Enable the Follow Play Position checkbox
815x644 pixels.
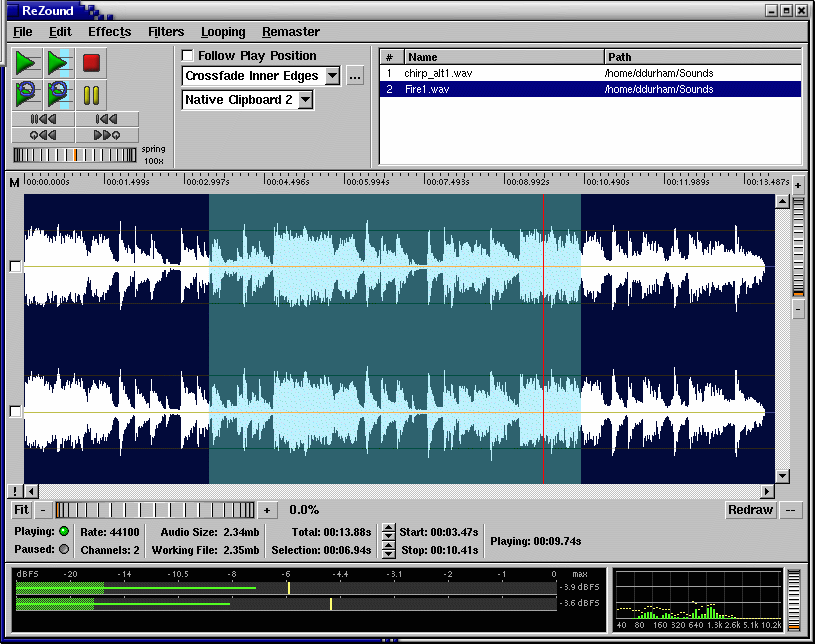pyautogui.click(x=188, y=56)
